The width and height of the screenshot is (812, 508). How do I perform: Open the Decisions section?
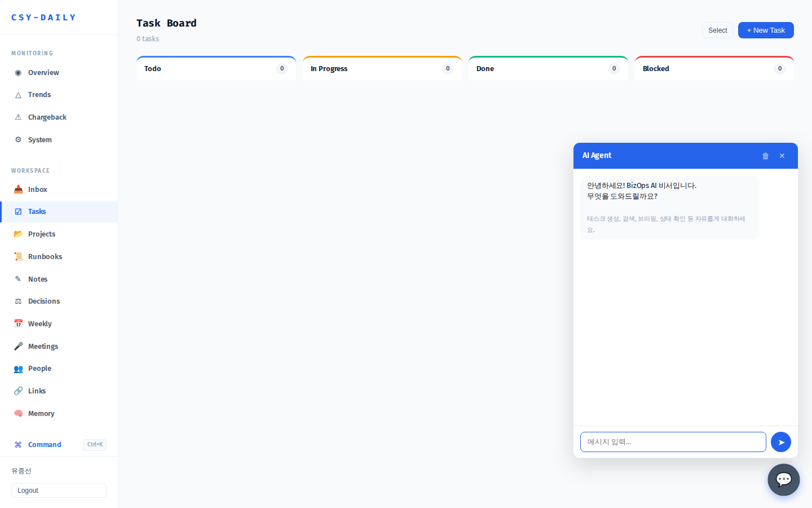[x=44, y=301]
